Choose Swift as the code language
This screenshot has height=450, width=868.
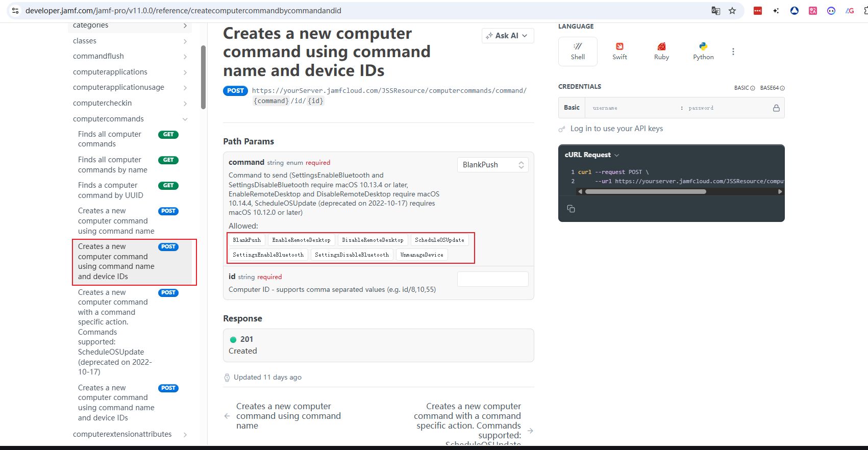619,52
